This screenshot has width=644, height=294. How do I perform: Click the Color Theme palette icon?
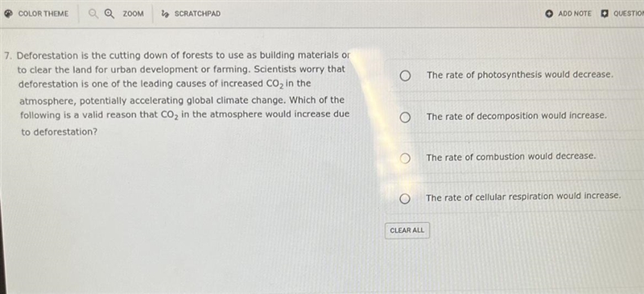(x=9, y=14)
